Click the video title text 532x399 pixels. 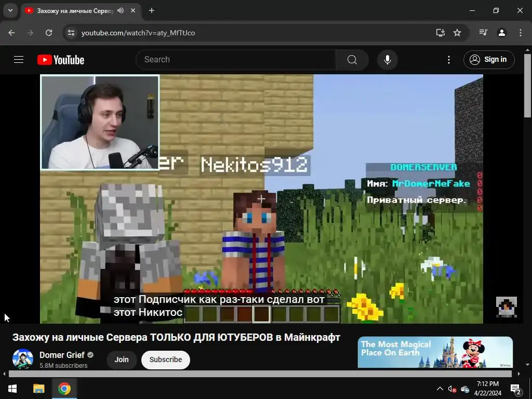176,337
